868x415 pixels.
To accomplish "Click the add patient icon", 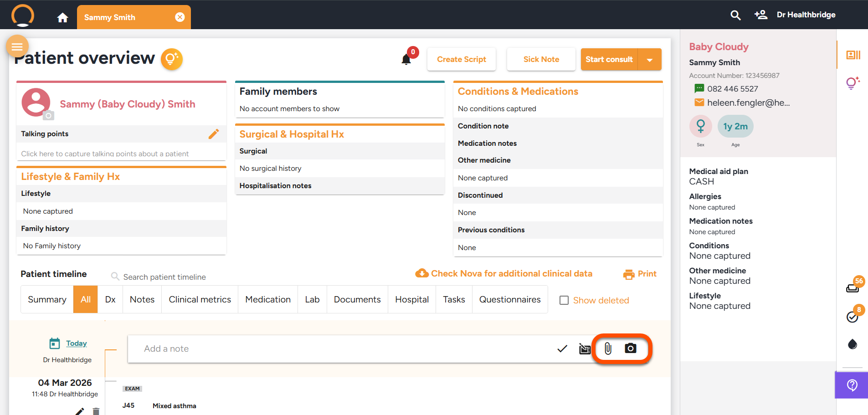I will point(760,15).
